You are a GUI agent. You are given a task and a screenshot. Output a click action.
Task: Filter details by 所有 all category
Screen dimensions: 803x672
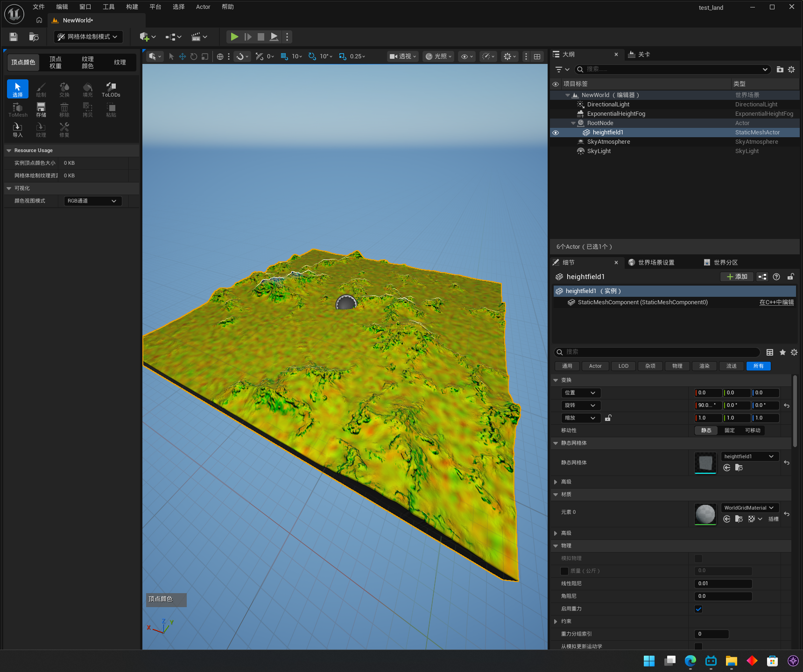(x=759, y=366)
